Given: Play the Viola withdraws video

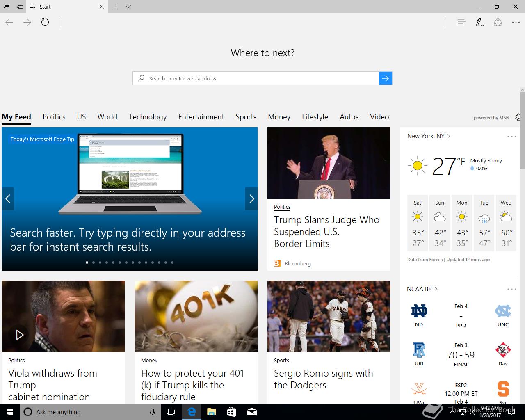Looking at the screenshot, I should 19,335.
